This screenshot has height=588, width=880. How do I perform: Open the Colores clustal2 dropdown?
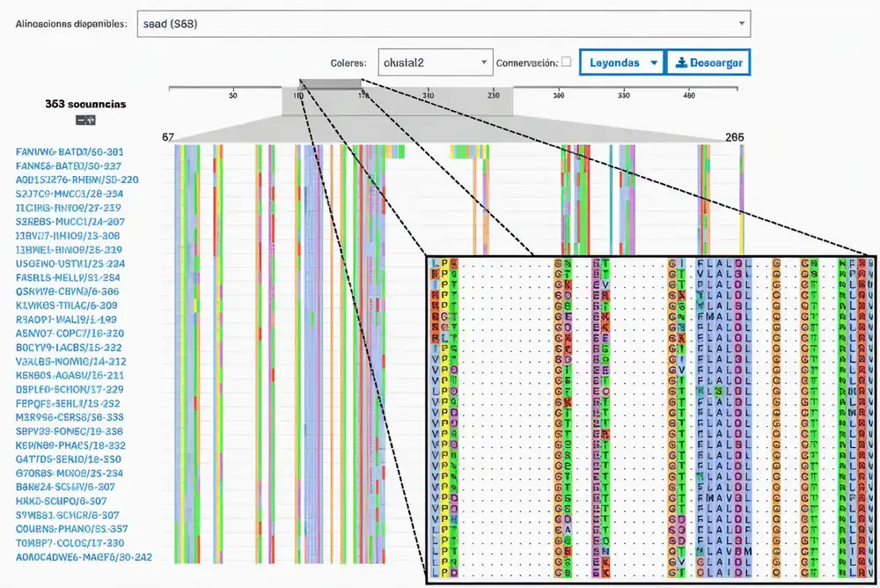point(435,62)
